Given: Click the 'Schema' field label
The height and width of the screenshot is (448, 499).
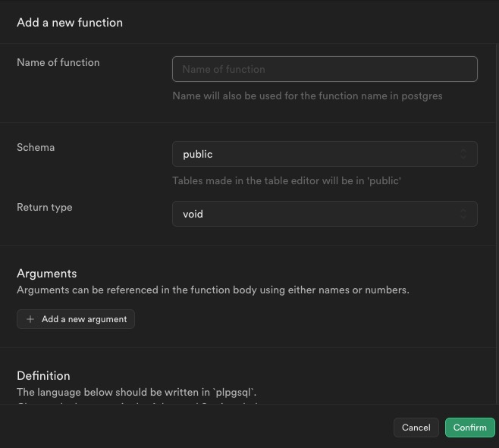Looking at the screenshot, I should [36, 147].
